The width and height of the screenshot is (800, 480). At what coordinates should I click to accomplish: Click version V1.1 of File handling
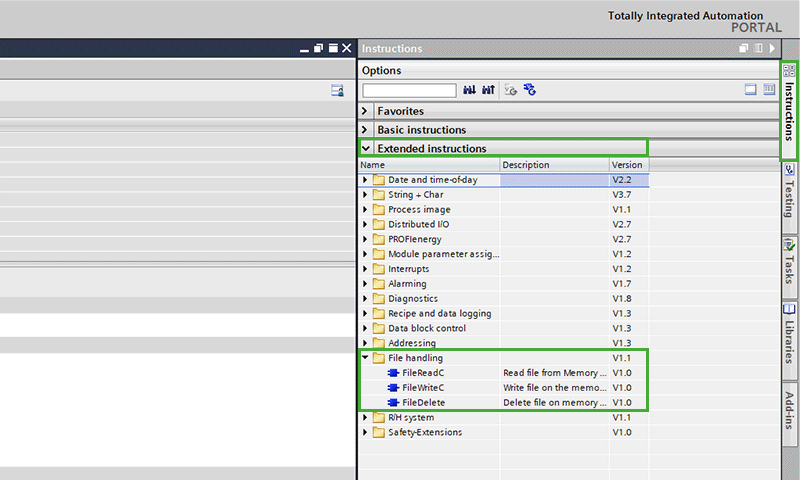[621, 358]
